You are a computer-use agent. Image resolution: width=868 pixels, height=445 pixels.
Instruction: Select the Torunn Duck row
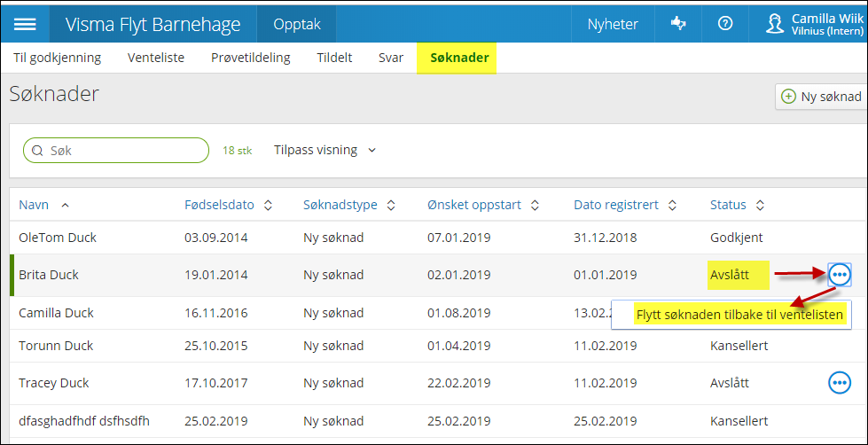point(438,346)
